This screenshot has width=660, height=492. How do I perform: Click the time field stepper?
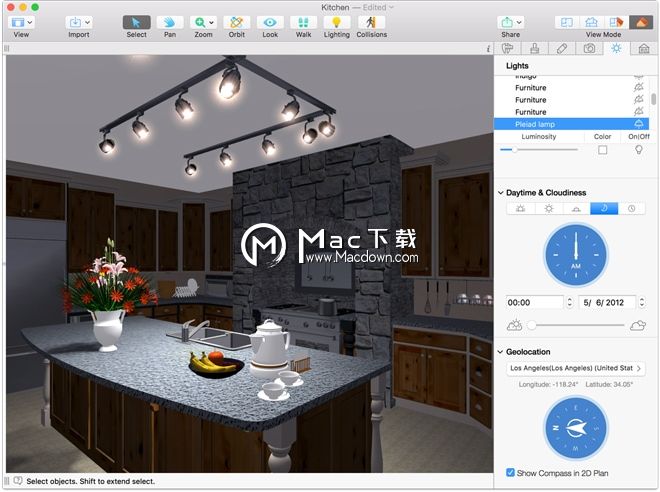point(570,302)
